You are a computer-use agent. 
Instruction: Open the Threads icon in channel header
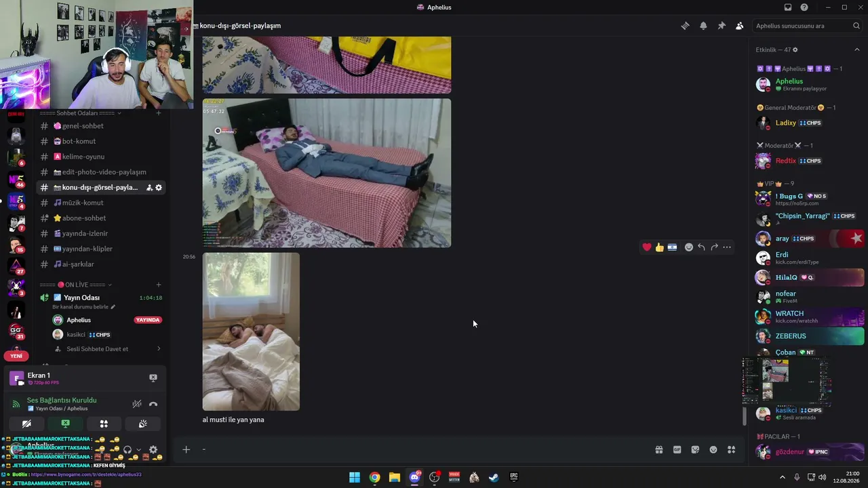point(685,26)
